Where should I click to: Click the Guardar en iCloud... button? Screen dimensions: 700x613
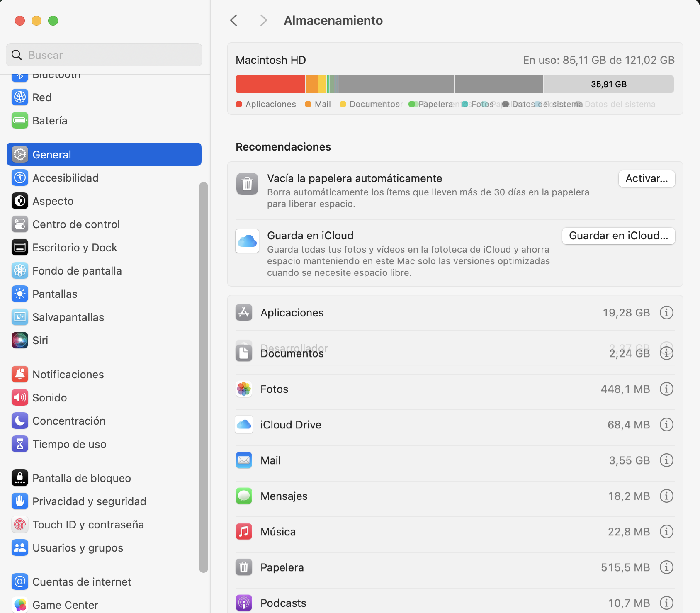pos(618,236)
